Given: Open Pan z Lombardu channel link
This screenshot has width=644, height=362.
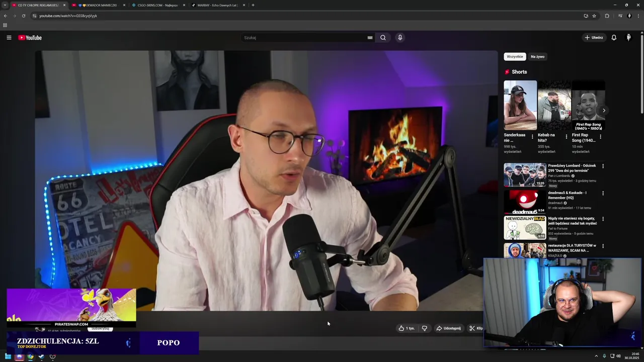Looking at the screenshot, I should [x=559, y=176].
